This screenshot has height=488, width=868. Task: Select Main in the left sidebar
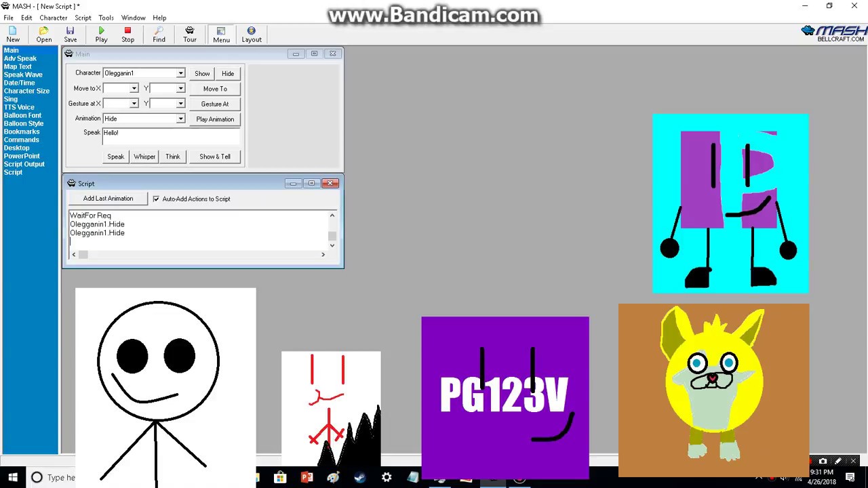pyautogui.click(x=12, y=50)
